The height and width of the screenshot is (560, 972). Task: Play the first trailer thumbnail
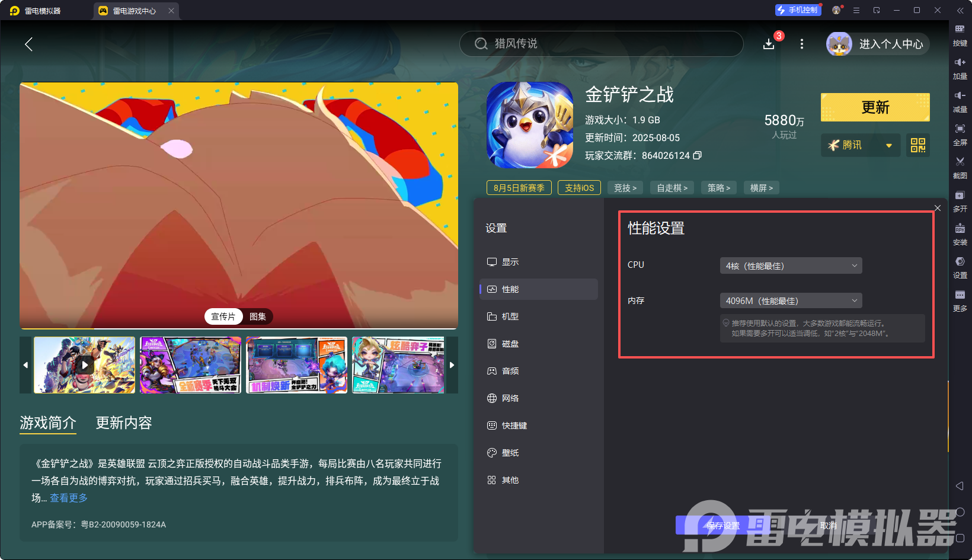85,365
